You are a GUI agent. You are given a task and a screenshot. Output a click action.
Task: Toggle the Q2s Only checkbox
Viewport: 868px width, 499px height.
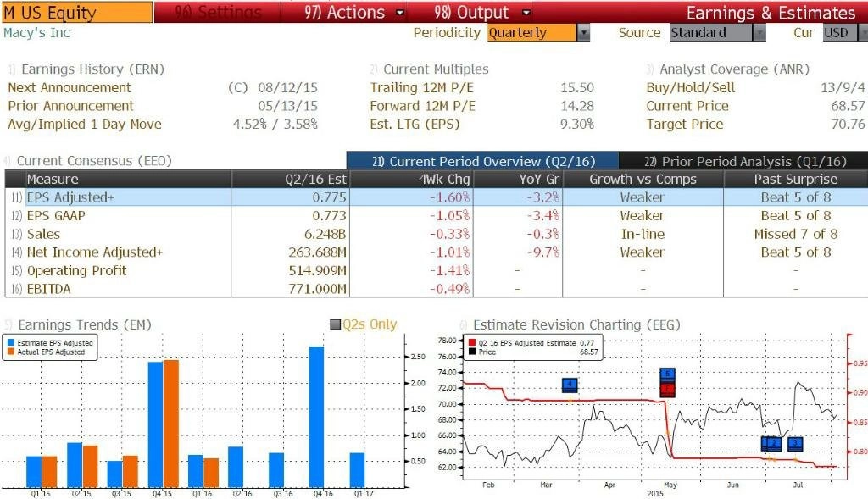[x=334, y=324]
